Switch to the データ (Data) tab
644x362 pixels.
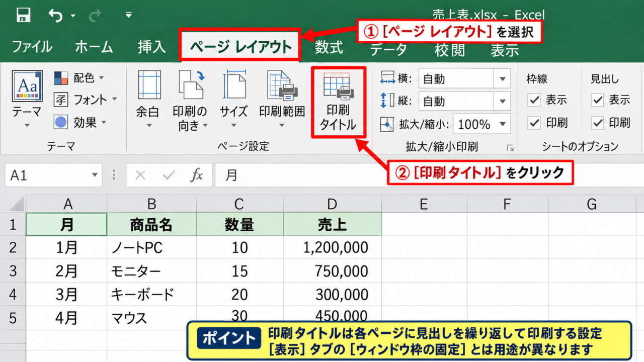pos(388,49)
